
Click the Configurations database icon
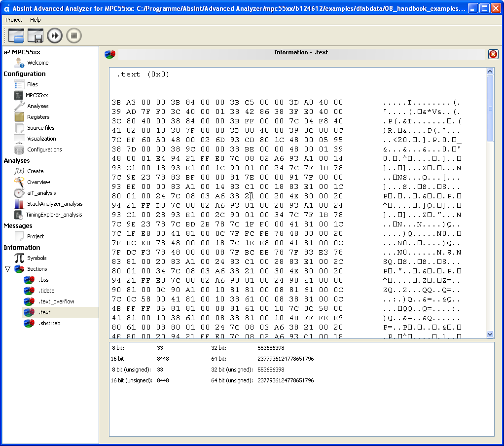(19, 149)
